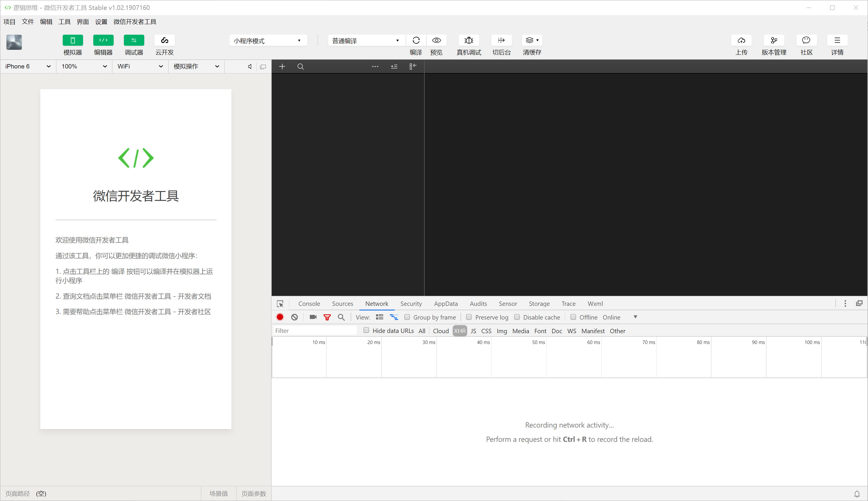Viewport: 868px width, 501px height.
Task: Open the 小程序模式 mode dropdown
Action: click(268, 40)
